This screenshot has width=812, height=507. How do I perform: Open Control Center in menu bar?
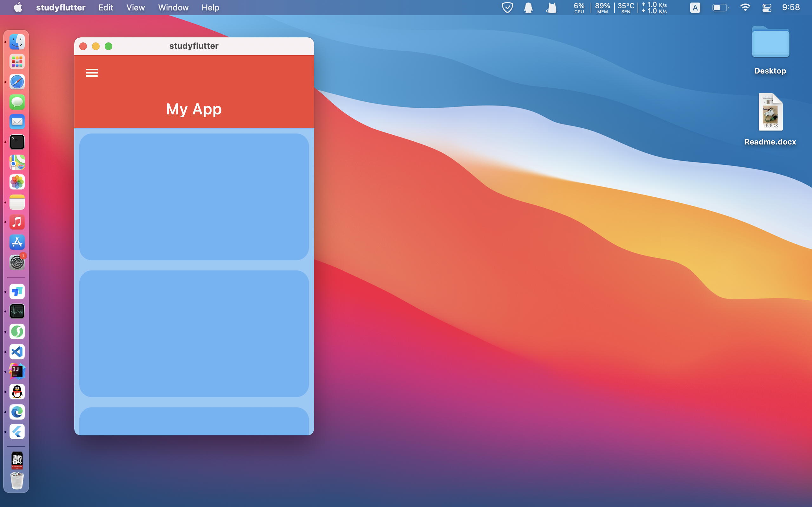767,7
